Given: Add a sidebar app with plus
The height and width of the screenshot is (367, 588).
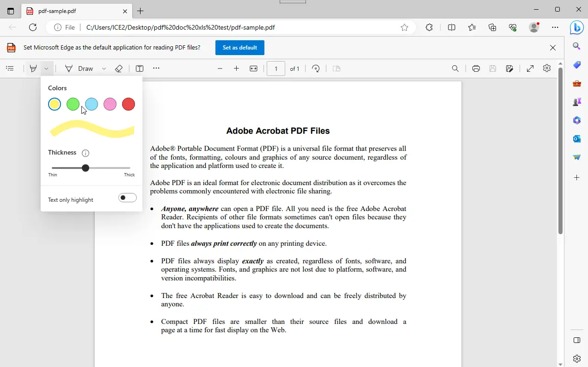Looking at the screenshot, I should click(x=577, y=178).
